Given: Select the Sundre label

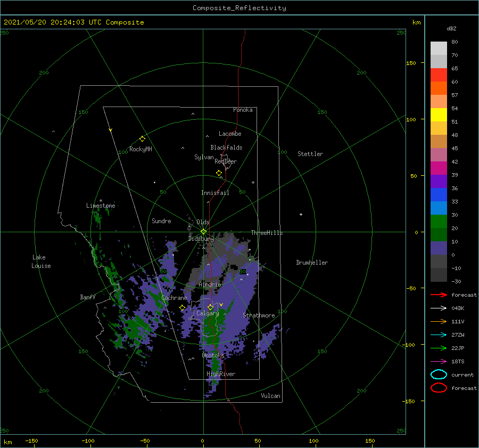Looking at the screenshot, I should (162, 221).
